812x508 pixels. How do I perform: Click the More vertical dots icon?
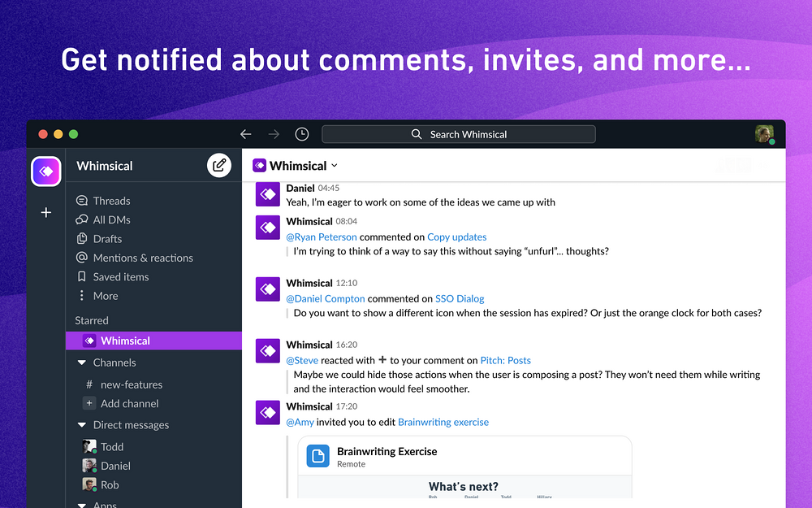pyautogui.click(x=82, y=296)
